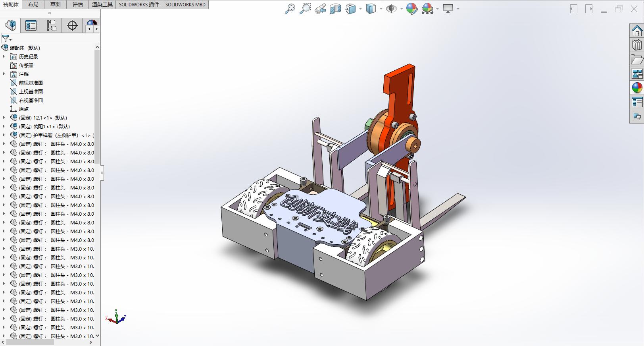
Task: Click the left split-panel button
Action: pyautogui.click(x=574, y=9)
